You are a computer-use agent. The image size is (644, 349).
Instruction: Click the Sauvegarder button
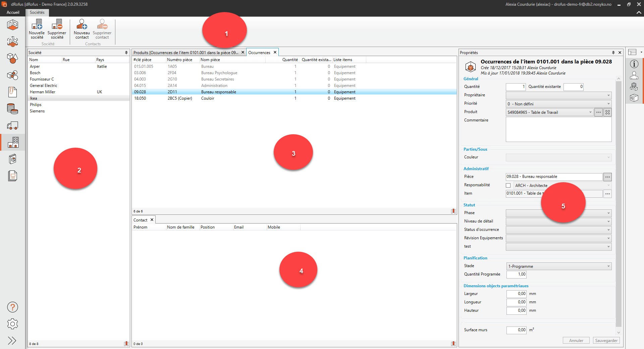click(606, 340)
